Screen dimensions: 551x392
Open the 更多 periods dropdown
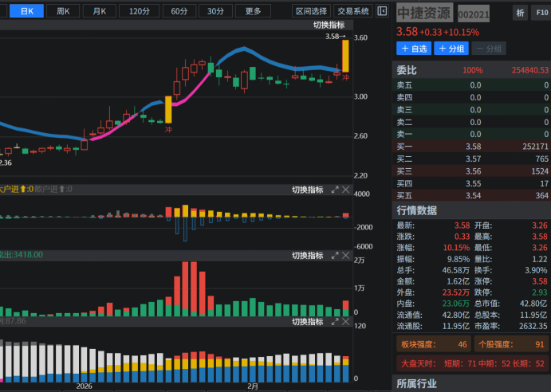coord(254,11)
